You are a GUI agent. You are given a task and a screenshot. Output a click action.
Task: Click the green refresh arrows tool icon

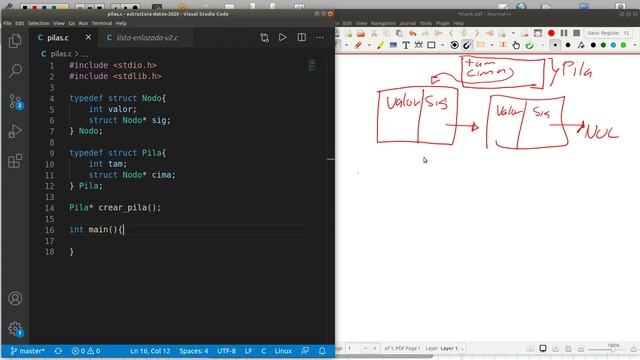[x=529, y=45]
